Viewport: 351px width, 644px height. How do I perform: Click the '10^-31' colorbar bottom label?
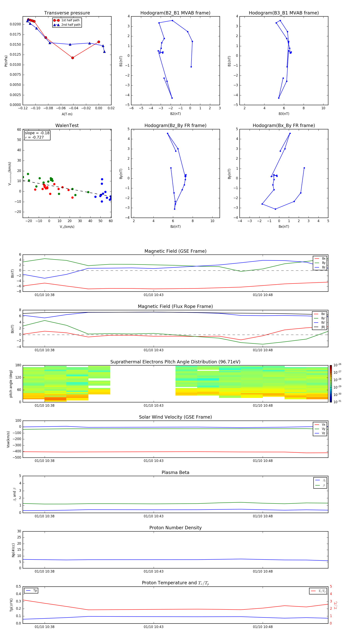click(x=337, y=402)
